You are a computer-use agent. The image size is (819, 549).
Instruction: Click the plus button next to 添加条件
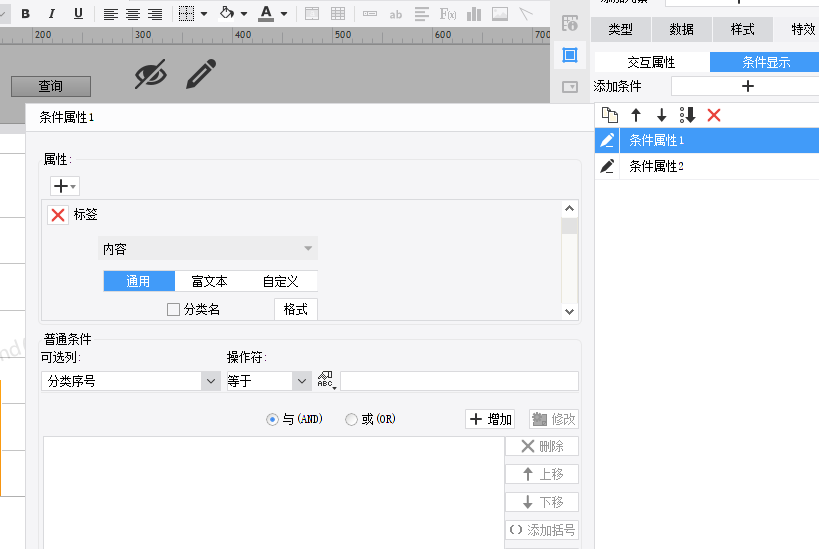coord(747,86)
